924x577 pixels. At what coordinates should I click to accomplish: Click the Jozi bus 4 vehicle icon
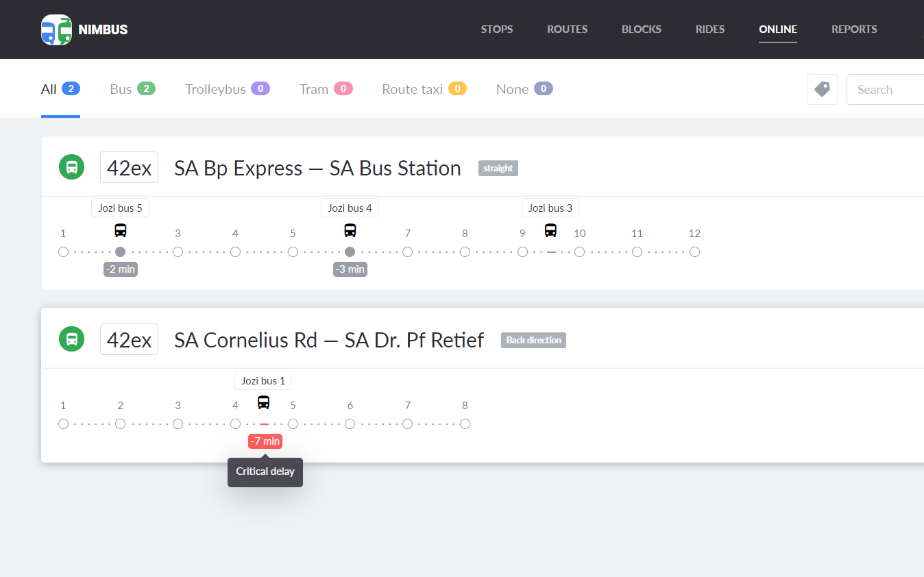(350, 230)
